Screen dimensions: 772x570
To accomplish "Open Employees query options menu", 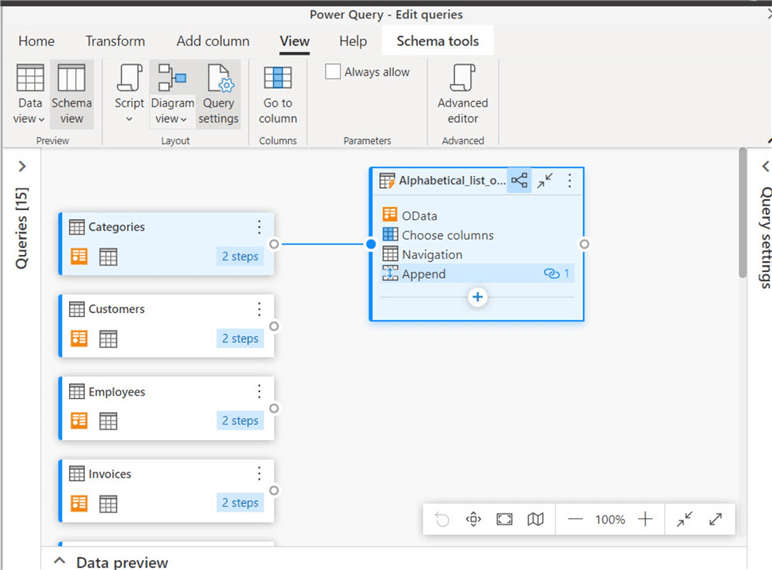I will pos(259,392).
